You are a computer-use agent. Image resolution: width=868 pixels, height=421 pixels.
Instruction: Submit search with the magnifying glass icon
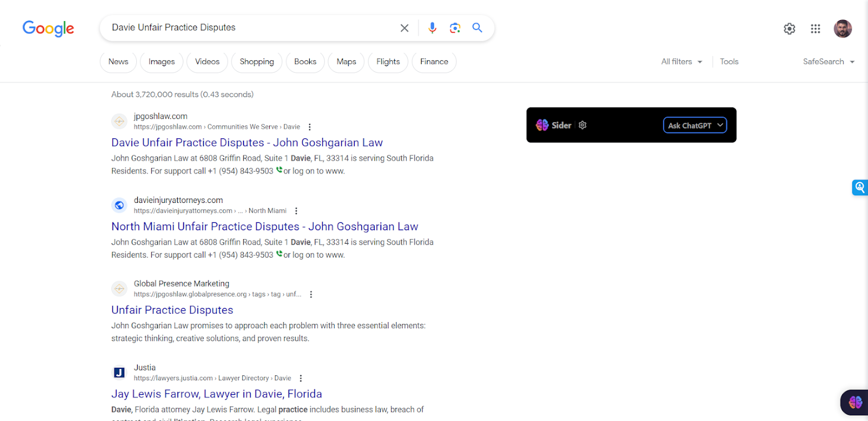pyautogui.click(x=477, y=28)
